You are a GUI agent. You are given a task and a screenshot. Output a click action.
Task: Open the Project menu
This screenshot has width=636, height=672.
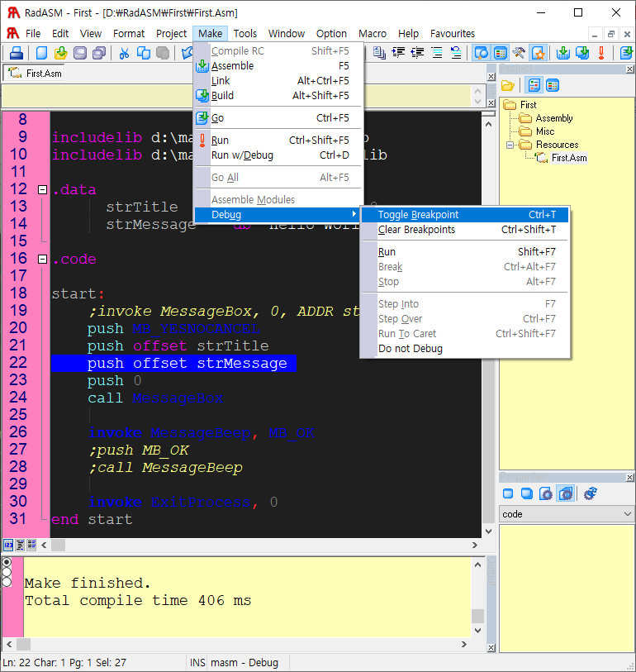point(171,33)
